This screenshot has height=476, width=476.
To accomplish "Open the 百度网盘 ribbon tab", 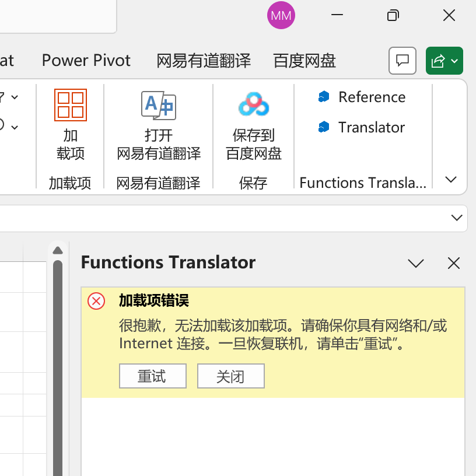I will coord(304,60).
